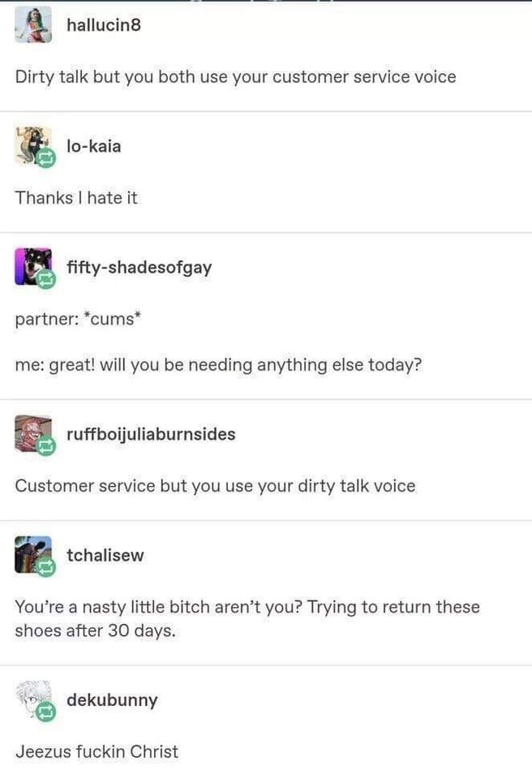The width and height of the screenshot is (532, 770).
Task: Click the 'Dirty talk but you both' post text
Action: pos(235,77)
